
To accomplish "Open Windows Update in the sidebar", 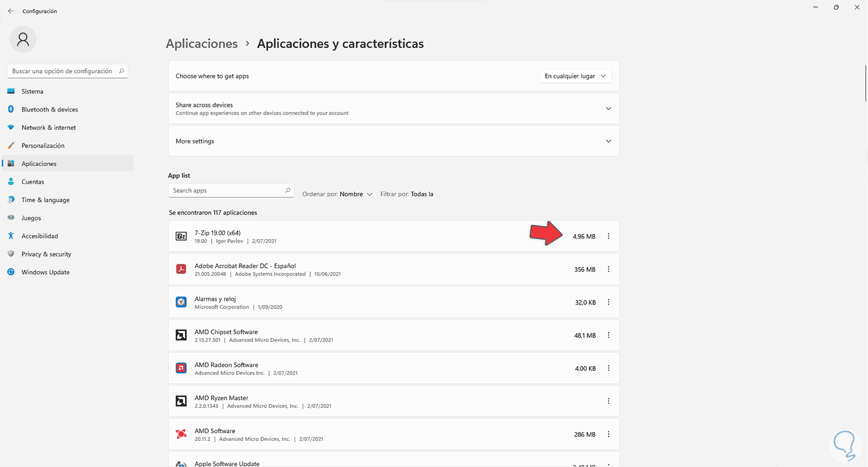I will pos(45,272).
